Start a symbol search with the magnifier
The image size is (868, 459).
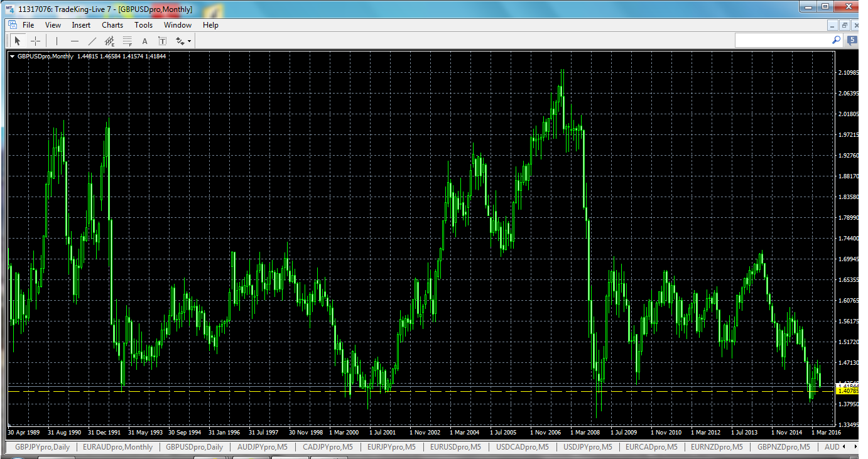836,40
